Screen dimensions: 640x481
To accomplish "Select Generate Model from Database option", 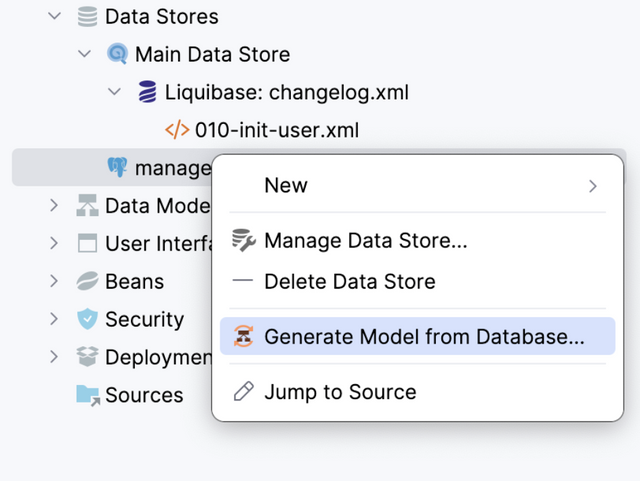I will [423, 337].
